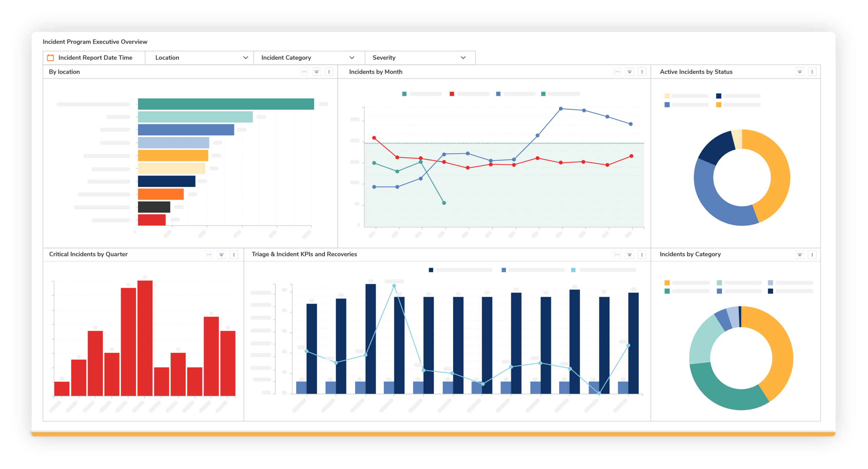
Task: Toggle orange legend entry in Active Incidents by Status
Action: click(x=718, y=105)
